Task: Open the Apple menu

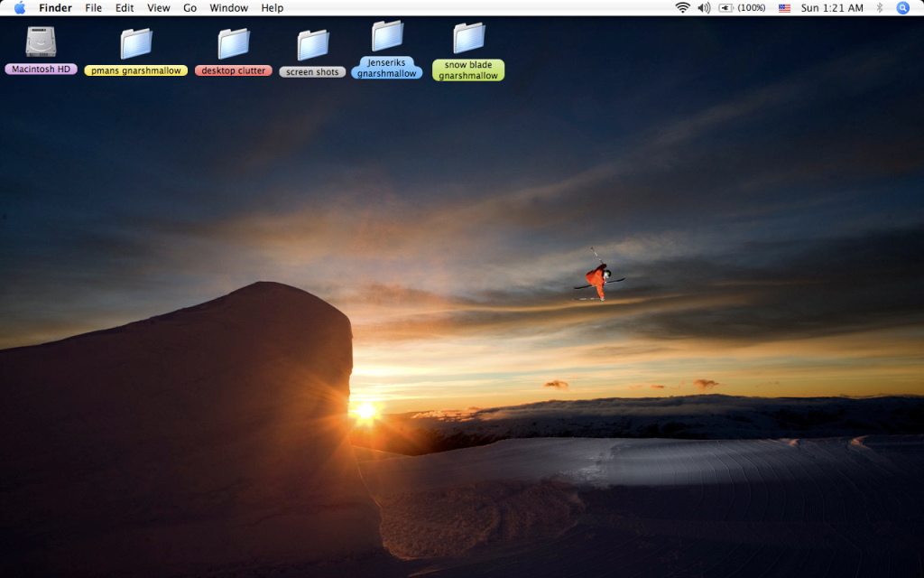Action: (x=20, y=8)
